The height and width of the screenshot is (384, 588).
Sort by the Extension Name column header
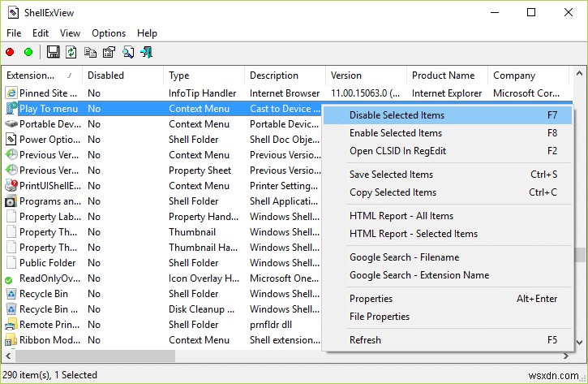(x=42, y=75)
